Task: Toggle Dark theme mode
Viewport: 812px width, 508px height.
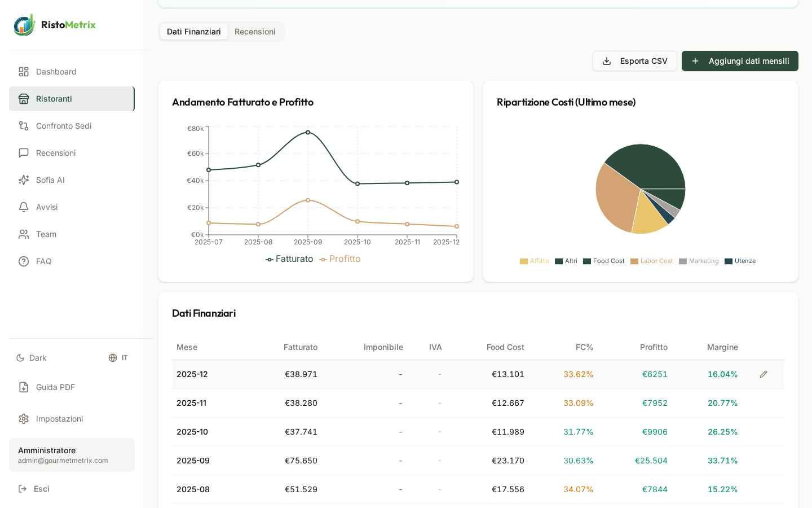Action: (x=32, y=358)
